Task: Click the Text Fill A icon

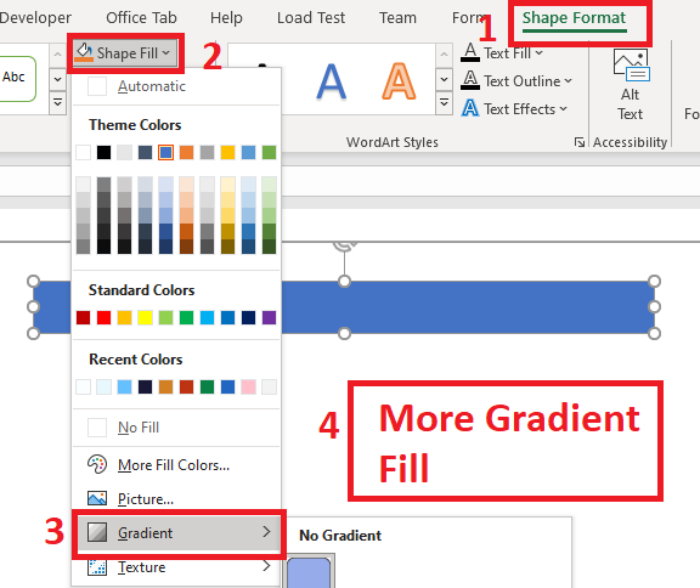Action: coord(470,52)
